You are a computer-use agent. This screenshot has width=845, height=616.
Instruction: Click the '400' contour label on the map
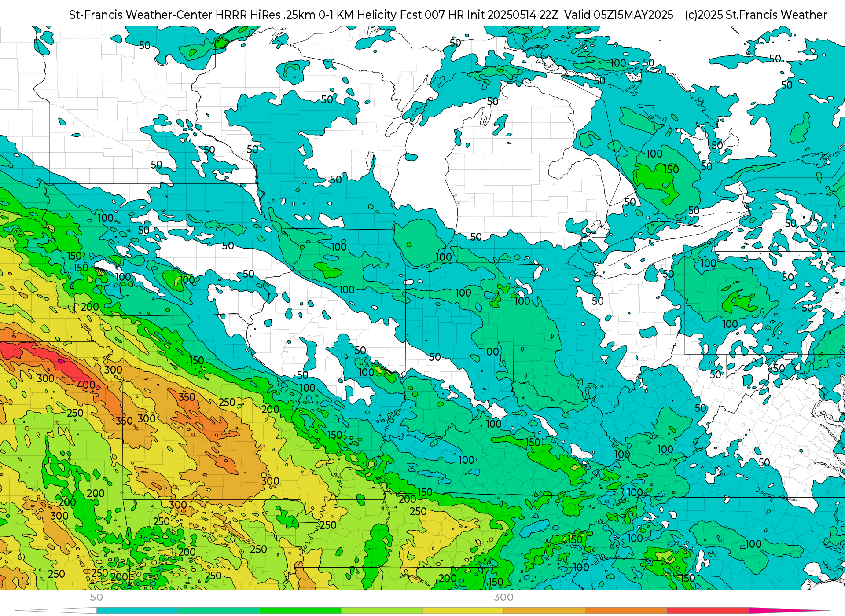[86, 385]
